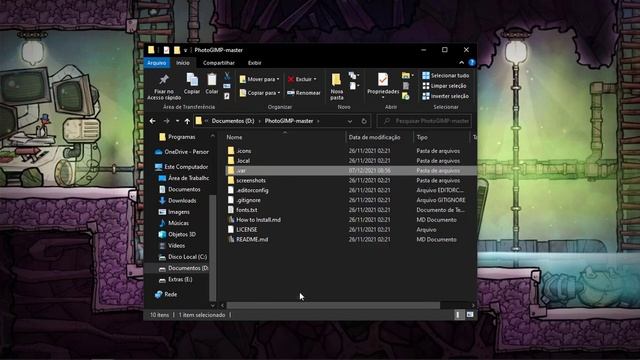Open the Mover para dropdown

pos(260,79)
